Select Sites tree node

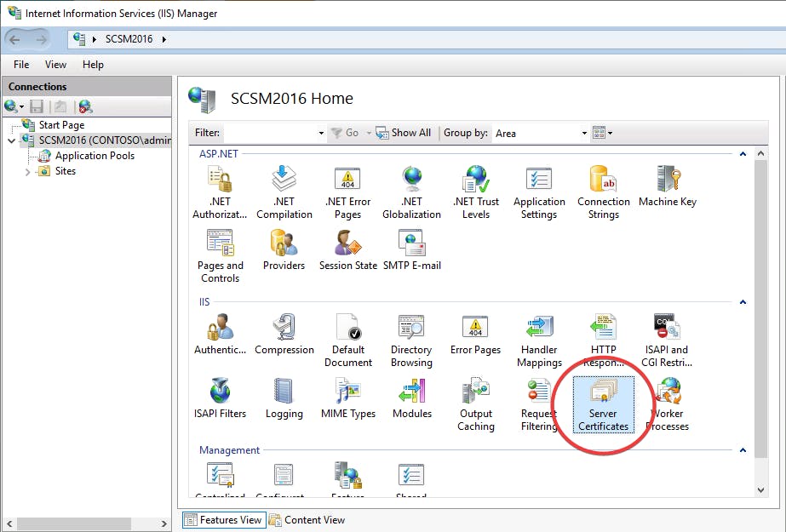pyautogui.click(x=66, y=171)
